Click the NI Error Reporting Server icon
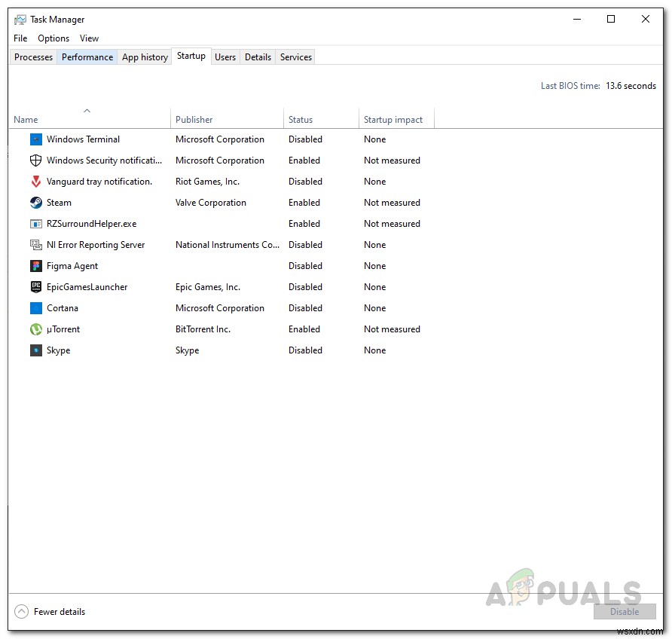This screenshot has width=672, height=639. click(36, 245)
